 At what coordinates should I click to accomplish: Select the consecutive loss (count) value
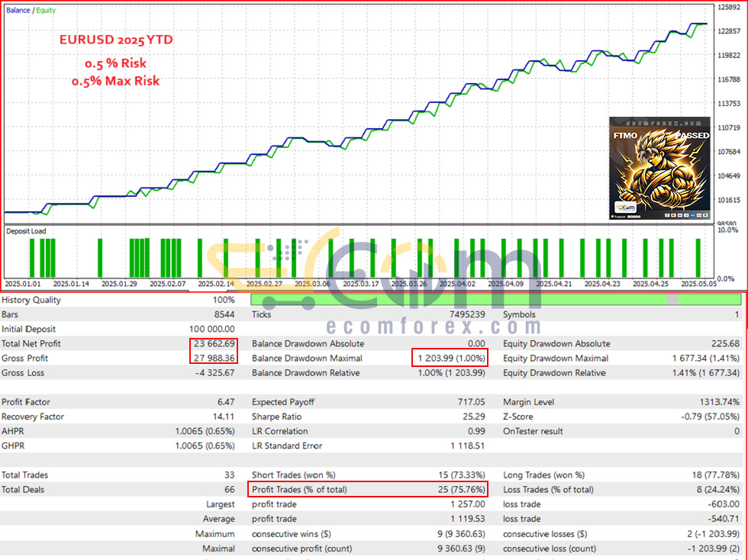coord(714,549)
